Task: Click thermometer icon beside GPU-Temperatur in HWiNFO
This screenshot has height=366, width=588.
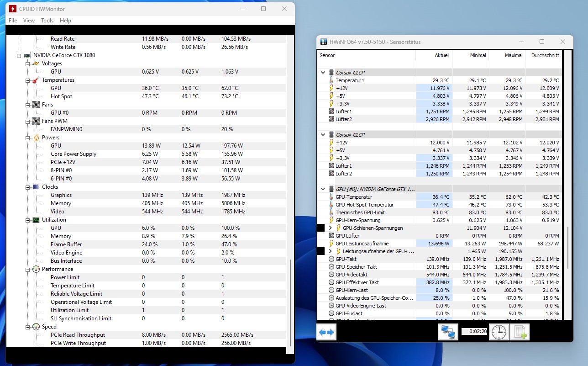Action: (331, 197)
